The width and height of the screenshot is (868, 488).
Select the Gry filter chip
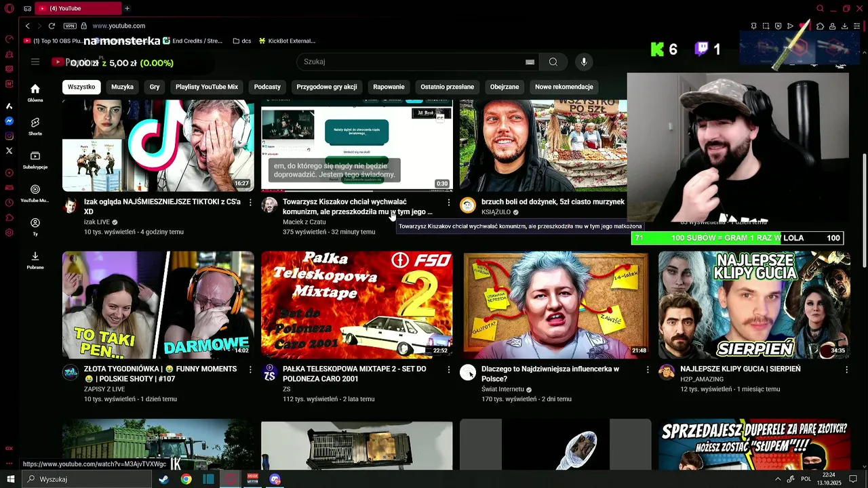[x=155, y=87]
